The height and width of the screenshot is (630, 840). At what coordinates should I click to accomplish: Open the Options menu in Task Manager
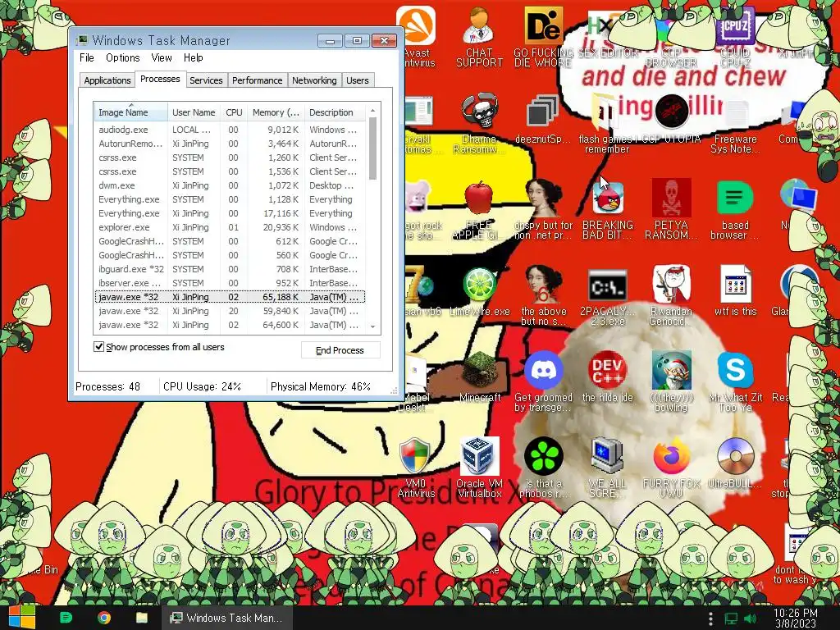[x=123, y=58]
